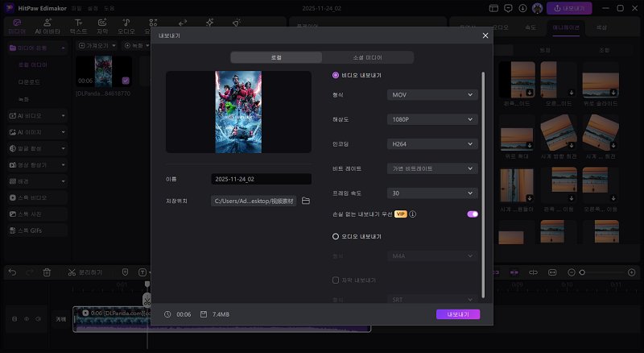The width and height of the screenshot is (644, 353).
Task: Click the user avatar icon in the title bar
Action: [537, 7]
